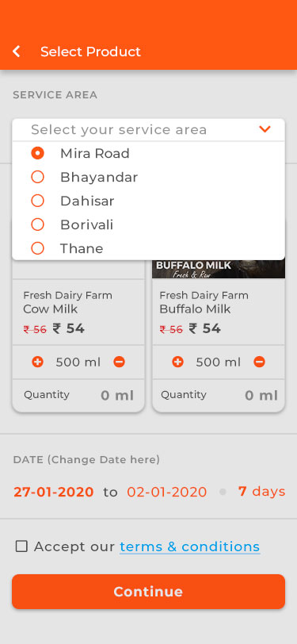Open the Buffalo Milk product image

tap(219, 269)
